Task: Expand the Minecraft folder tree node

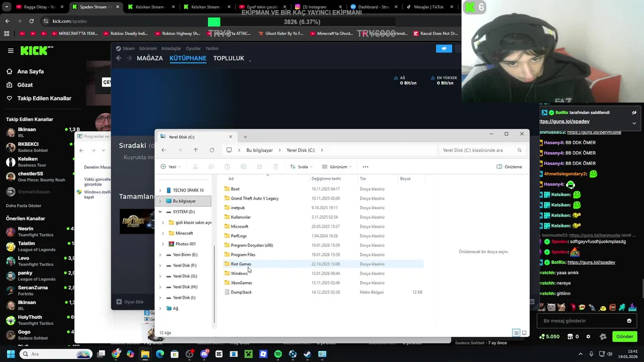Action: (x=163, y=233)
